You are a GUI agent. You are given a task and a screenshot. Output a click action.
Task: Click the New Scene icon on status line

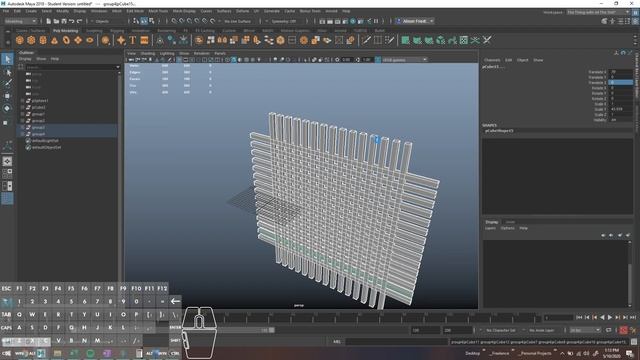[49, 21]
